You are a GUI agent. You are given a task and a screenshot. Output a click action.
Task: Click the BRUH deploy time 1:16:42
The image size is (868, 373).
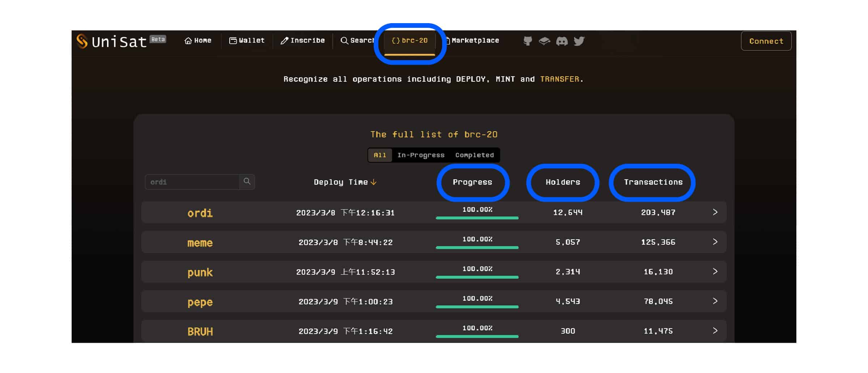click(345, 331)
